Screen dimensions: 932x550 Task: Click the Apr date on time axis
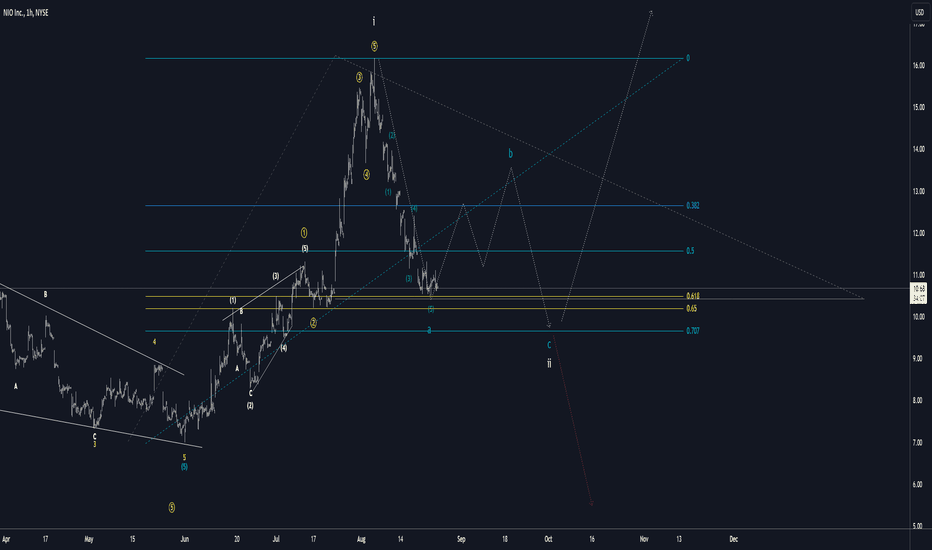pyautogui.click(x=6, y=539)
